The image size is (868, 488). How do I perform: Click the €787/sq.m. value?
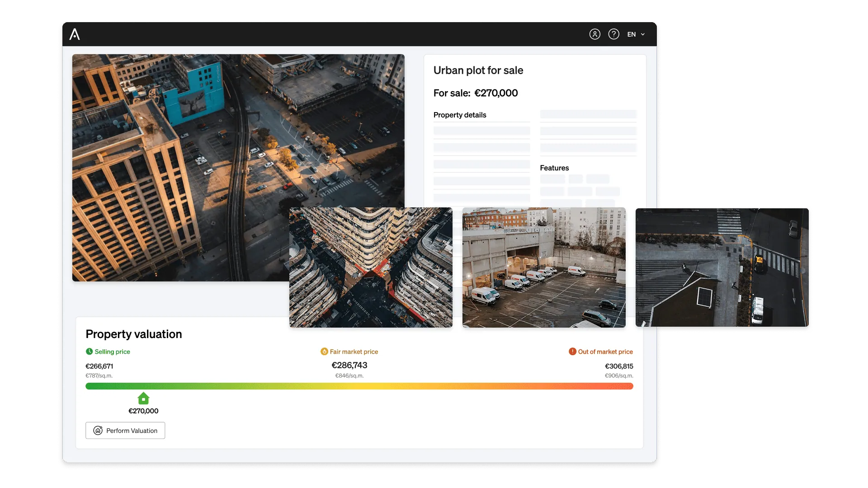[99, 376]
